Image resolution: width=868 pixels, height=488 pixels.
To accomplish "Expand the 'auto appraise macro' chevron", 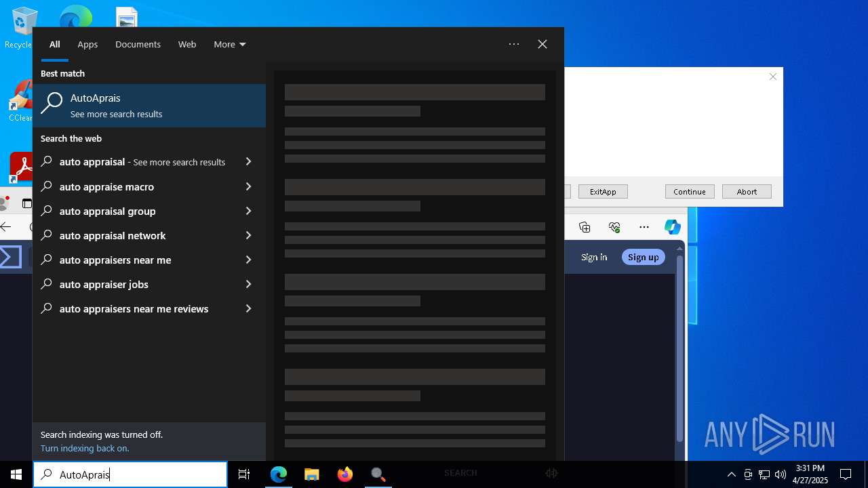I will [x=248, y=186].
